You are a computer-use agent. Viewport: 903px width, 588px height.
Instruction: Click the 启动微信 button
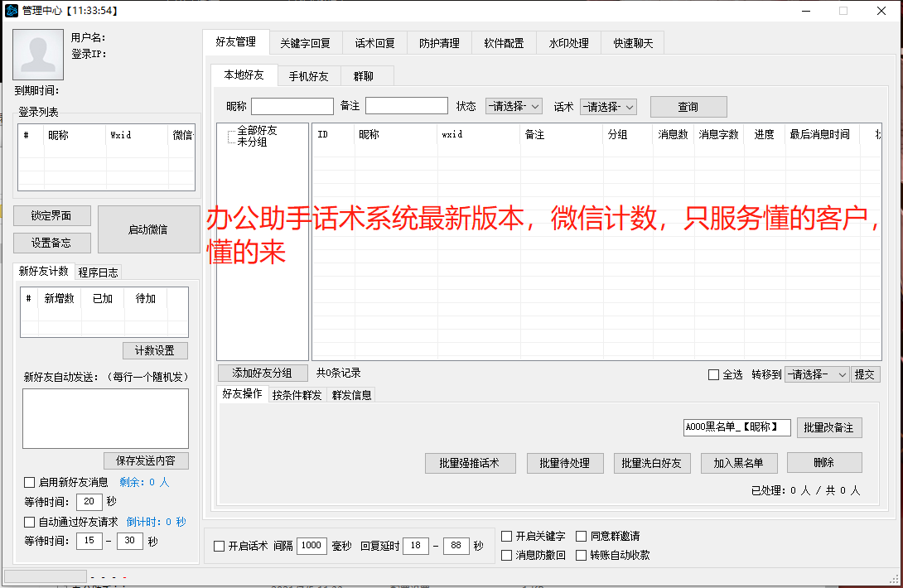pos(148,229)
